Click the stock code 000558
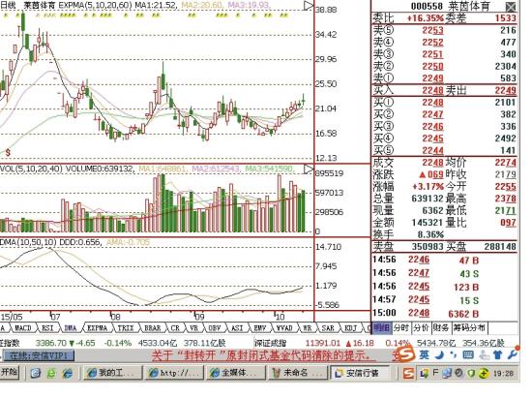532x399 pixels. 427,7
